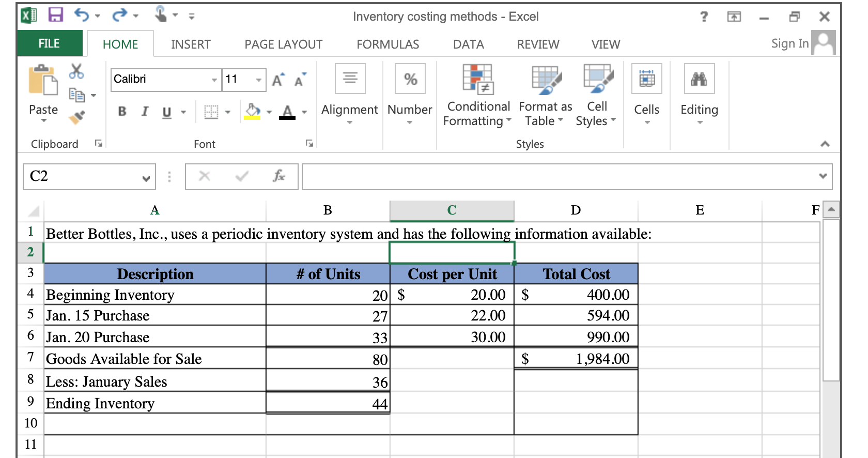This screenshot has height=458, width=868.
Task: Click the Excel application icon
Action: click(29, 15)
